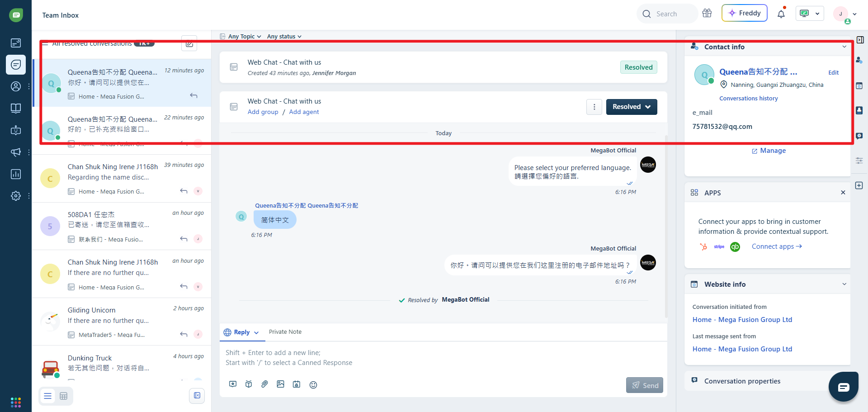The width and height of the screenshot is (868, 412).
Task: Close the APPS panel
Action: pos(843,193)
